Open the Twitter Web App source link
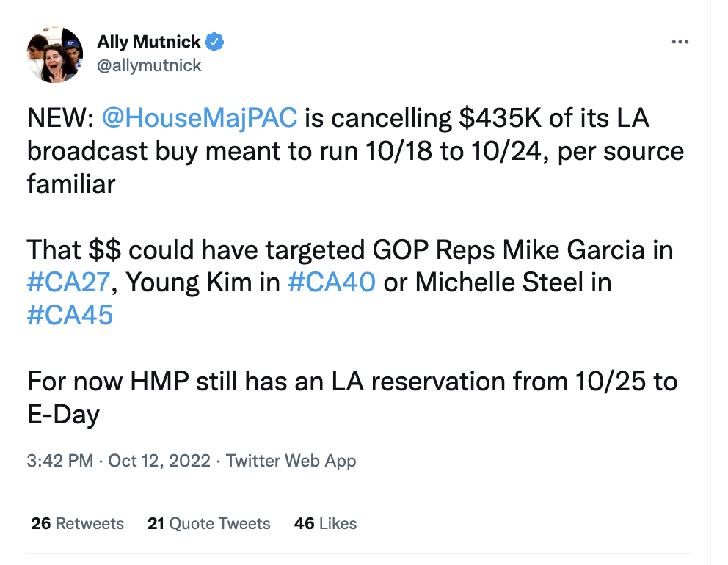The image size is (728, 565). click(x=291, y=461)
